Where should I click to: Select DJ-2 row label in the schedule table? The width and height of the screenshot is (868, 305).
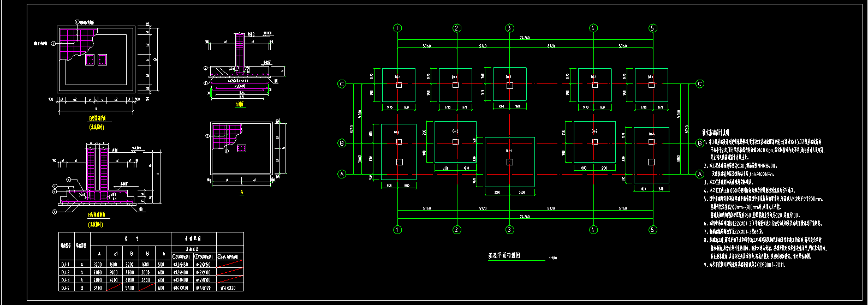click(66, 272)
